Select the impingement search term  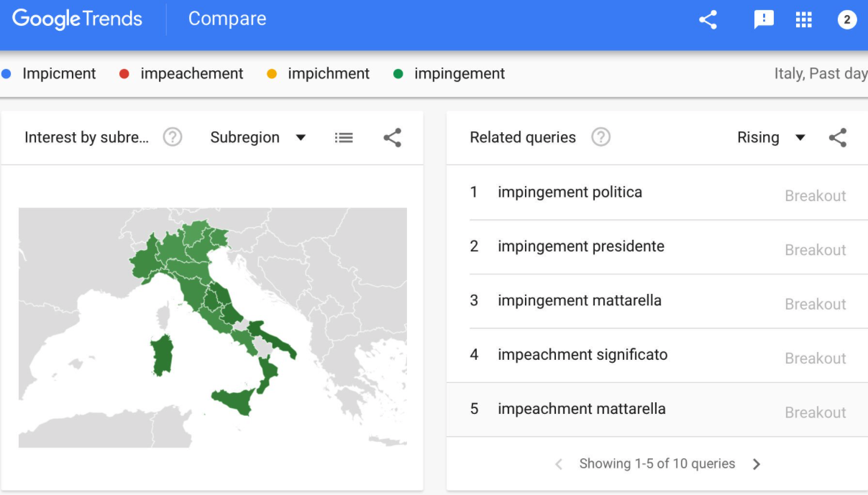tap(459, 73)
